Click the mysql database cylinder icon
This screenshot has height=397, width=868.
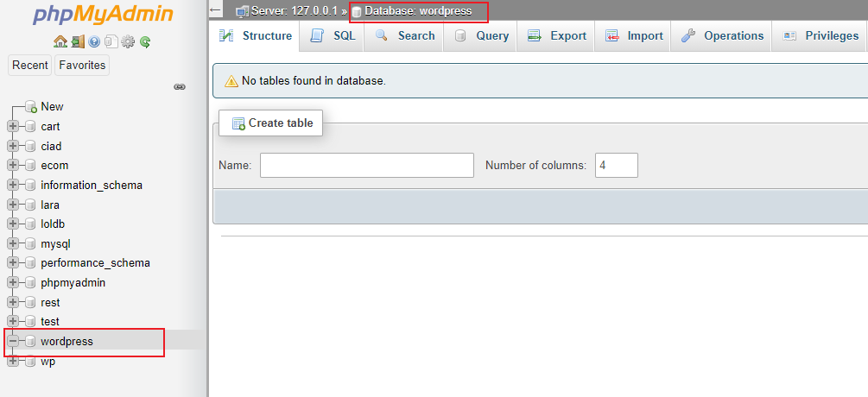coord(30,244)
